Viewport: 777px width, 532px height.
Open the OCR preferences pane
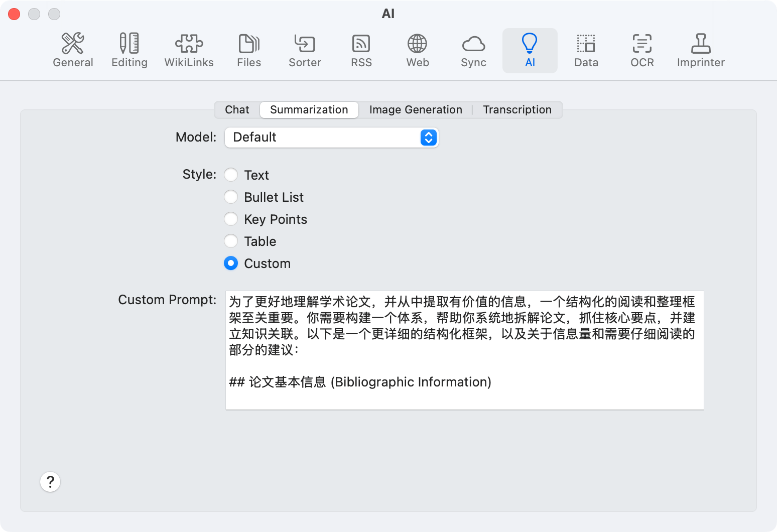pos(642,50)
